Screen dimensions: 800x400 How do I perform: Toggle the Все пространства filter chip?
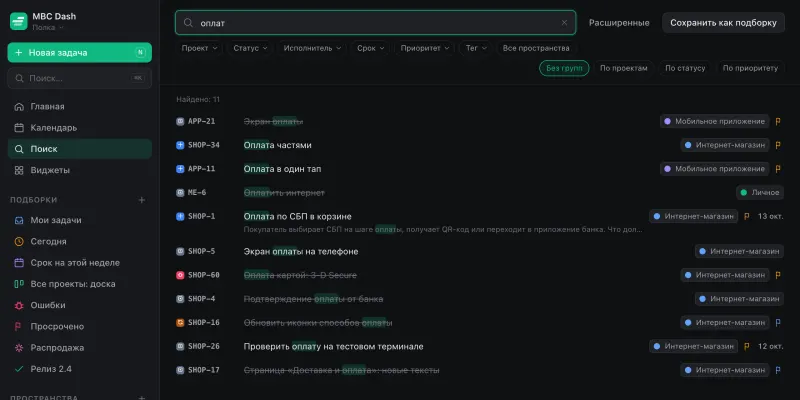(x=536, y=48)
